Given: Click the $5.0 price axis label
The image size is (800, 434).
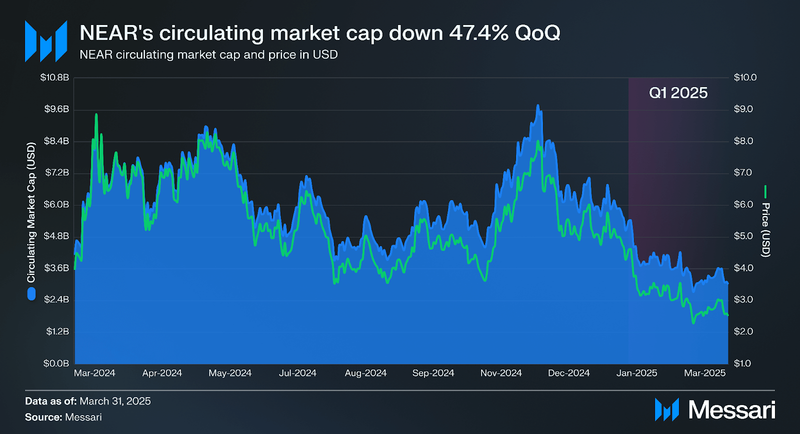Looking at the screenshot, I should (743, 236).
